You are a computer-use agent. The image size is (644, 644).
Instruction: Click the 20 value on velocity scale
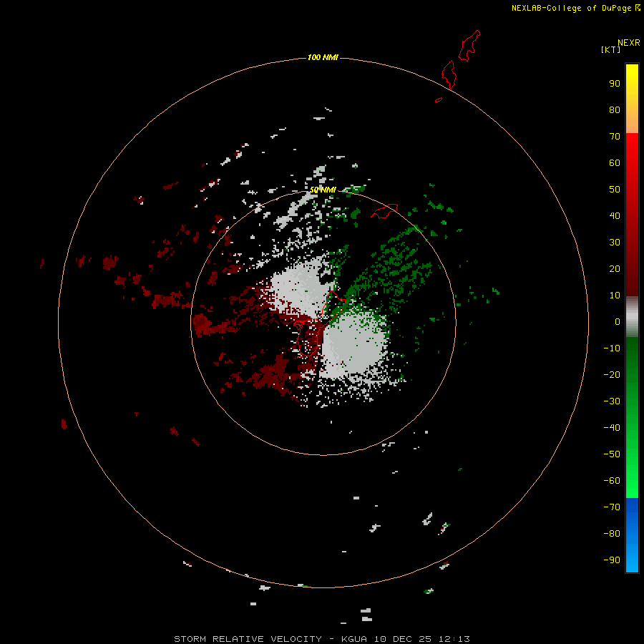tap(615, 268)
